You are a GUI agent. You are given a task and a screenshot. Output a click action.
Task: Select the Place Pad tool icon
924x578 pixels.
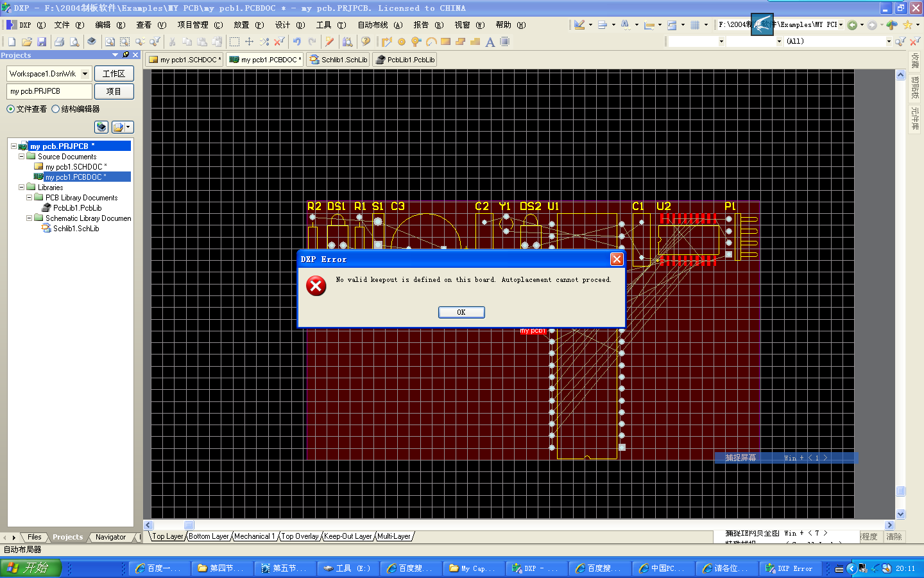(x=402, y=42)
